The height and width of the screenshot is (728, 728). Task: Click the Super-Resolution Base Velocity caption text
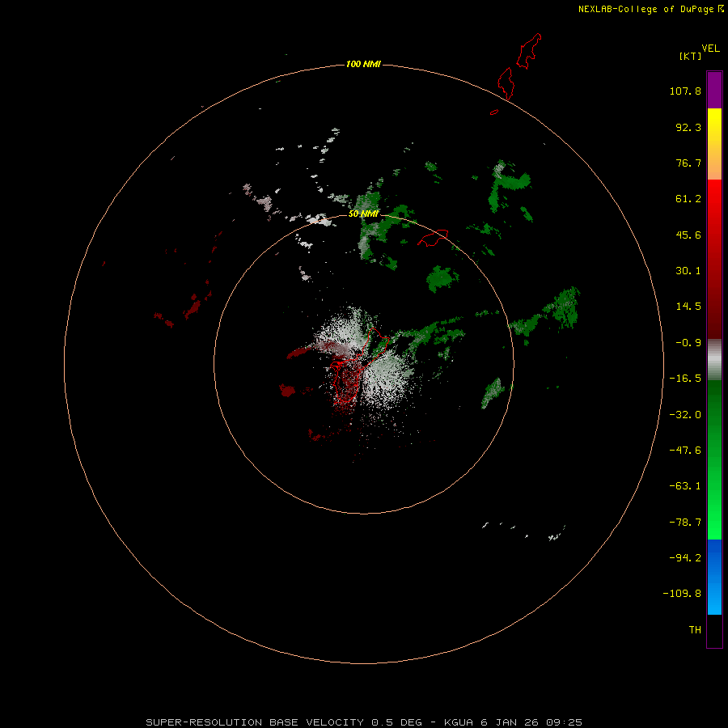[x=363, y=722]
